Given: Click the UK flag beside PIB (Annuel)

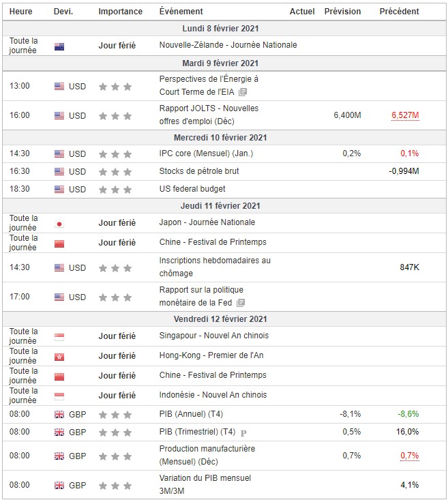Looking at the screenshot, I should point(59,414).
